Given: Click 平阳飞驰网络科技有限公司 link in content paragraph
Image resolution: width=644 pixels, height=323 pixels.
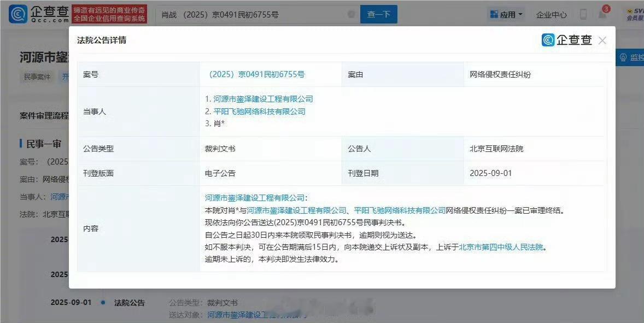Looking at the screenshot, I should point(400,210).
